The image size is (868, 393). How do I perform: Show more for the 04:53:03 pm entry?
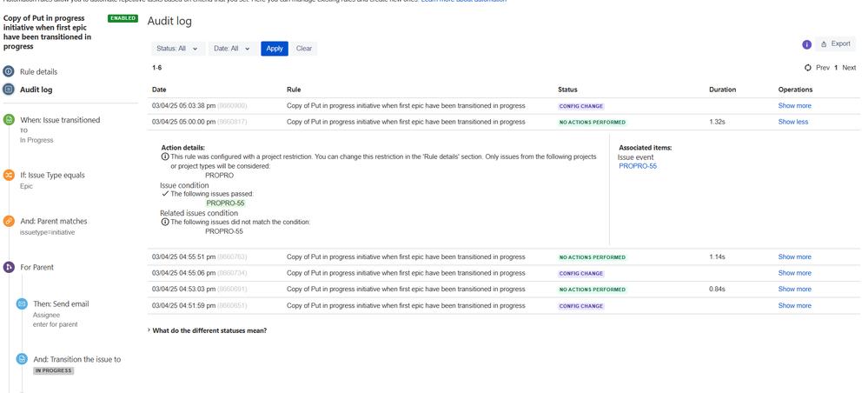(x=794, y=290)
